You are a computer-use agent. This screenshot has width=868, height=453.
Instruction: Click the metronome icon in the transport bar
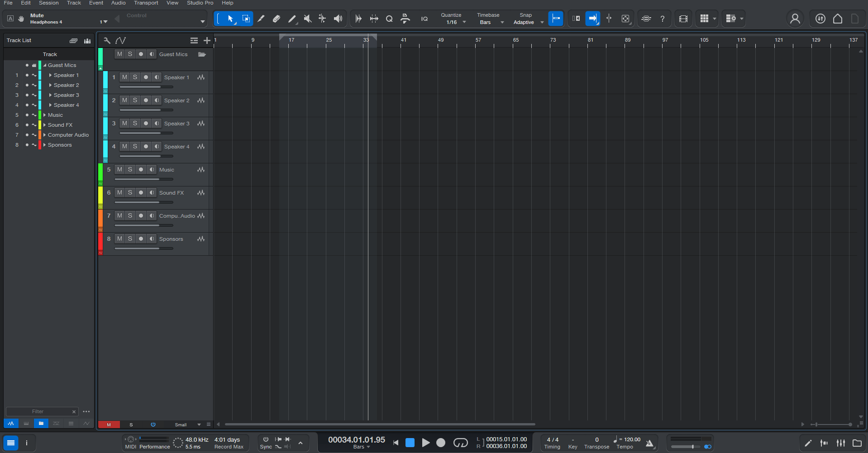coord(650,443)
